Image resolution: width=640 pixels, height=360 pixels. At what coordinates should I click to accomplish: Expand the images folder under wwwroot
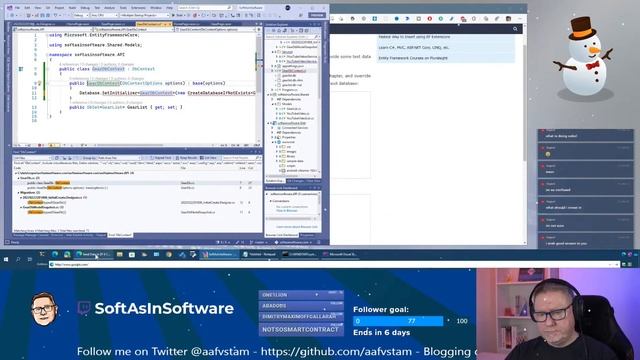point(277,151)
